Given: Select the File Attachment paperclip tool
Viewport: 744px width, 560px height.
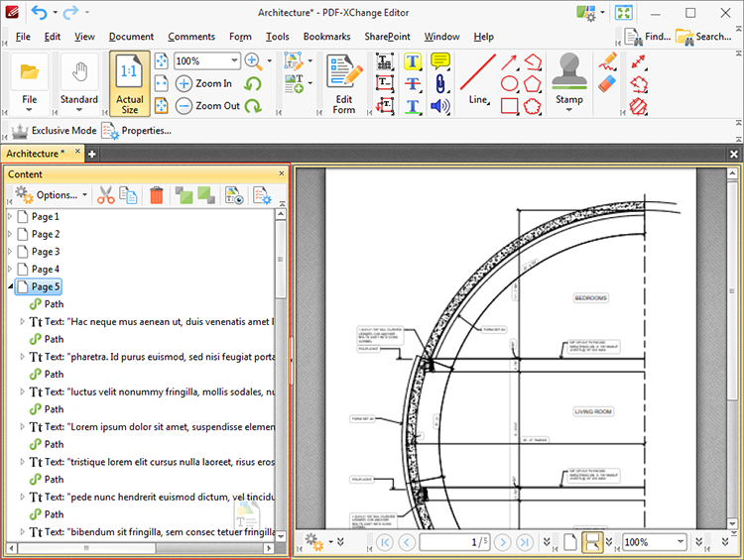Looking at the screenshot, I should 440,84.
